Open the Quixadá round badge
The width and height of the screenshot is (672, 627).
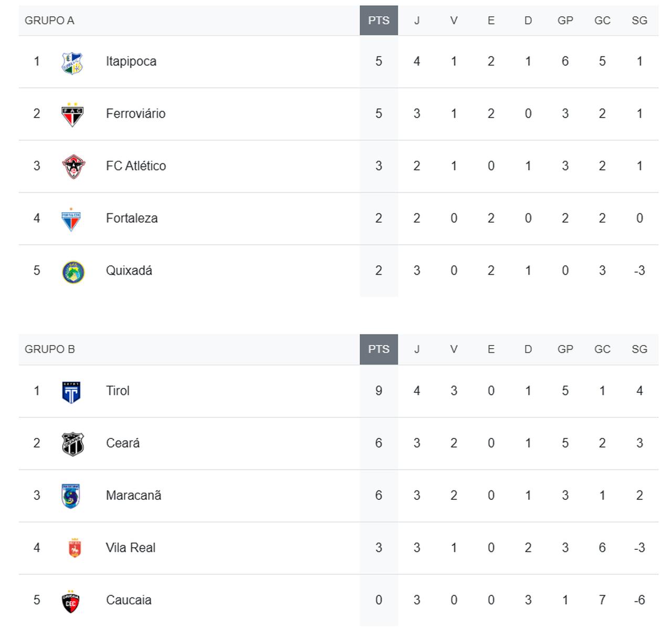(x=72, y=271)
